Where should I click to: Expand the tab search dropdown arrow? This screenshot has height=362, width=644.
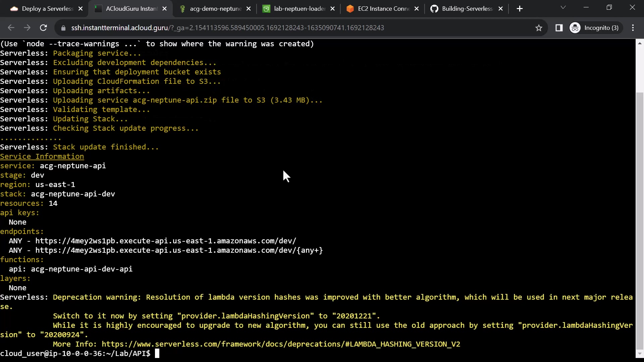click(x=563, y=7)
